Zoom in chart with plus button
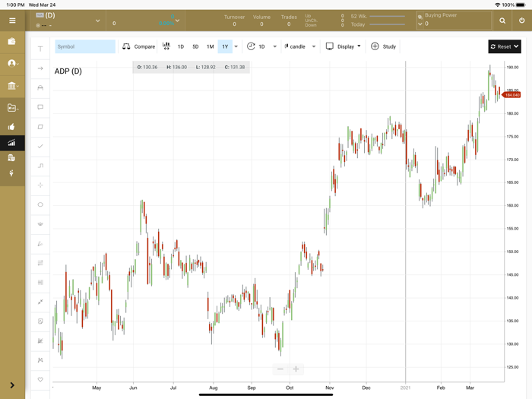 [x=296, y=369]
